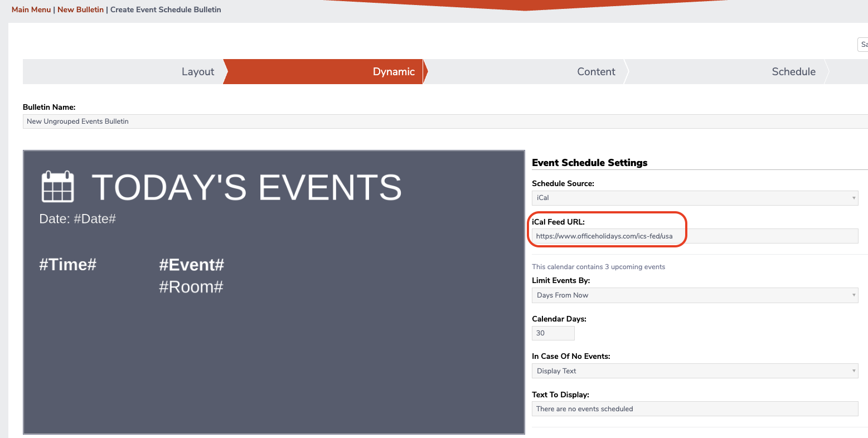Select the #Room# placeholder
The image size is (868, 438).
(x=191, y=287)
